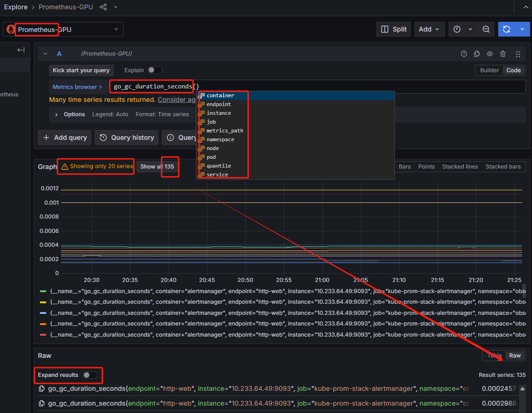Copy the raw row valued 0.0002988
This screenshot has width=532, height=413.
[42, 403]
